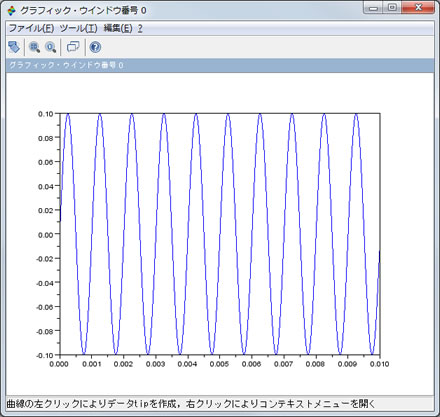Screen dimensions: 440x417
Task: Click the status bar hint text
Action: 191,404
